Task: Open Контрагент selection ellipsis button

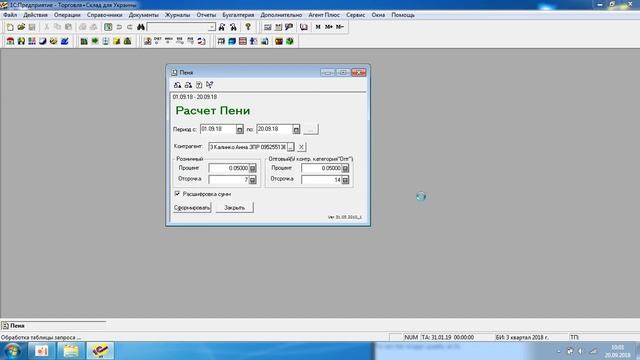Action: (291, 147)
